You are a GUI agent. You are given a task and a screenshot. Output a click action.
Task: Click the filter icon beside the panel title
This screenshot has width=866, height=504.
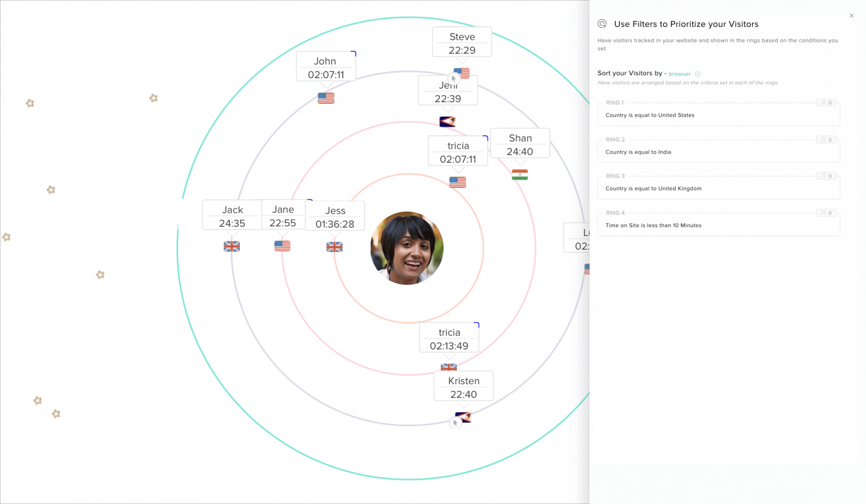602,24
